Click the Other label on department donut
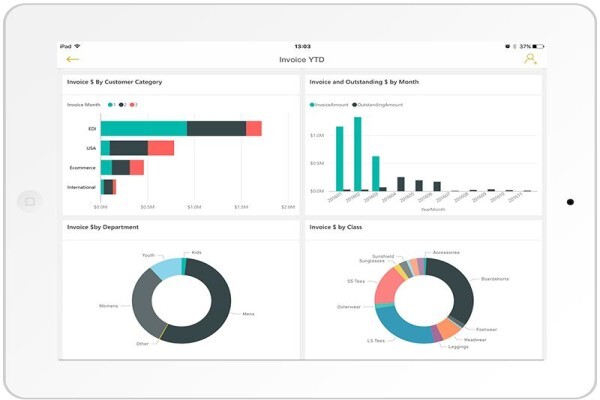This screenshot has height=400, width=600. click(x=142, y=344)
